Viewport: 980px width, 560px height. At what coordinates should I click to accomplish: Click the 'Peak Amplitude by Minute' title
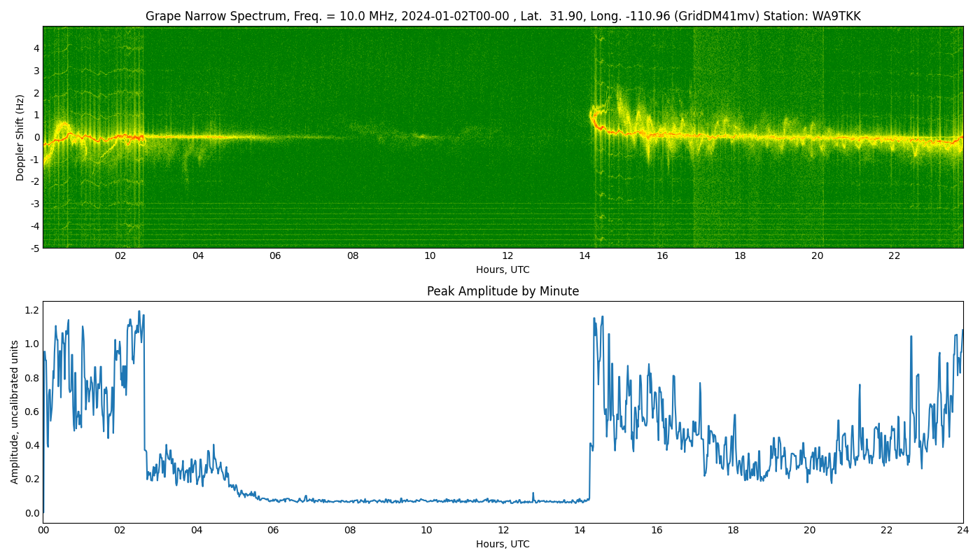click(503, 291)
